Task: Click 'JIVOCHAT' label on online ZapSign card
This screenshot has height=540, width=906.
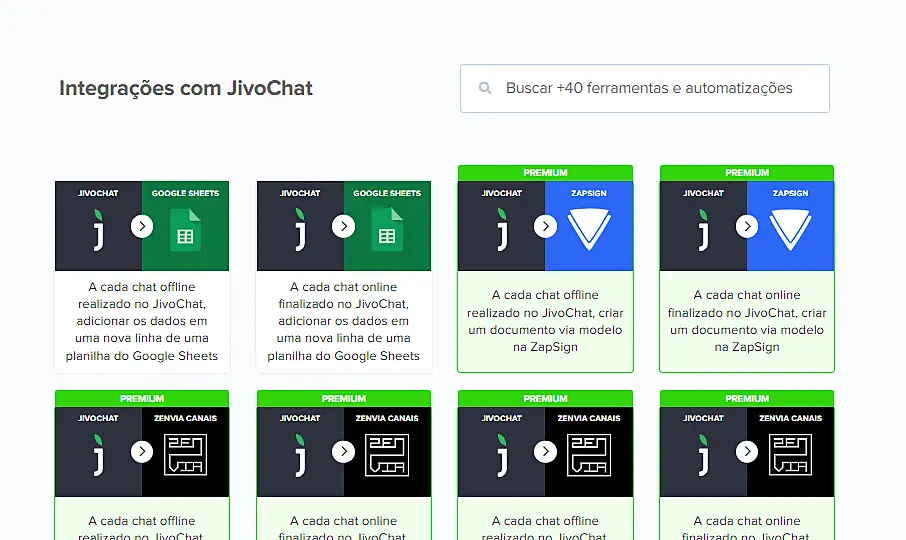Action: [703, 193]
